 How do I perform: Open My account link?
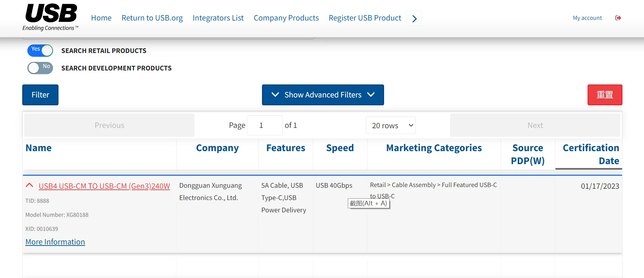point(587,18)
